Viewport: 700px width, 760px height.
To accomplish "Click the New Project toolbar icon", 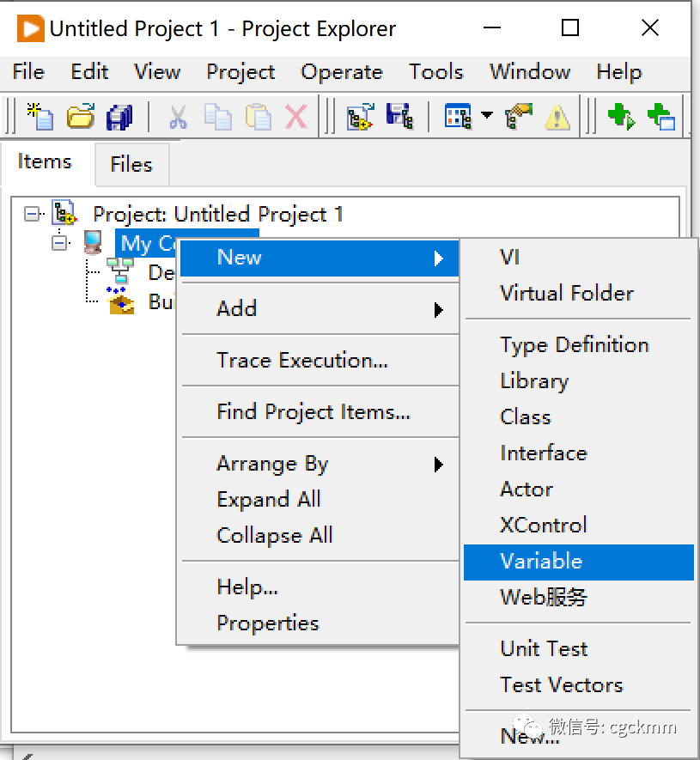I will [40, 116].
